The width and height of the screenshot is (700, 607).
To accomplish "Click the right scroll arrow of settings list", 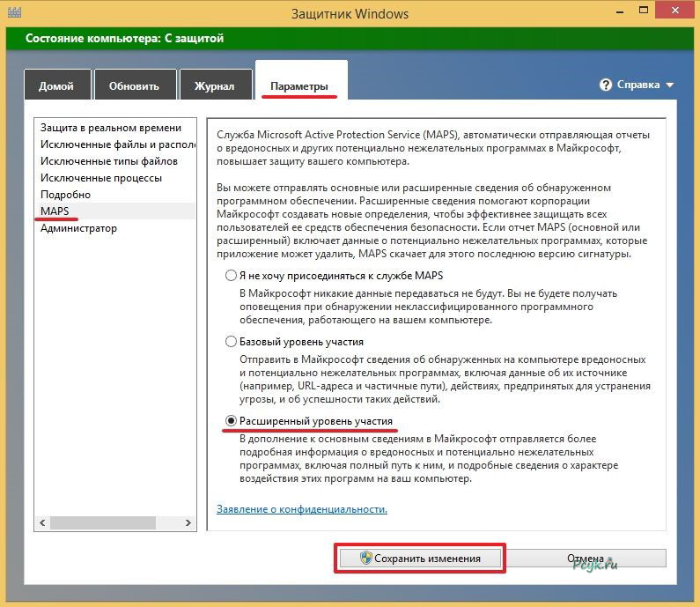I will (188, 522).
